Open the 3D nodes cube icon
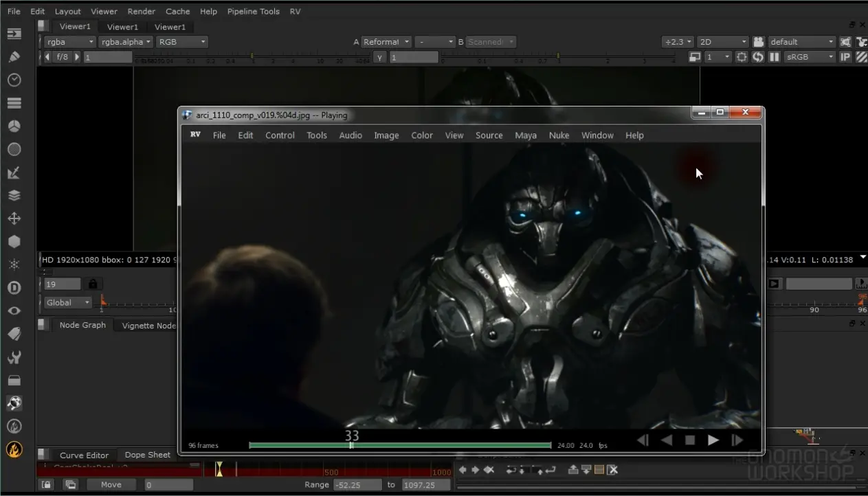 14,242
